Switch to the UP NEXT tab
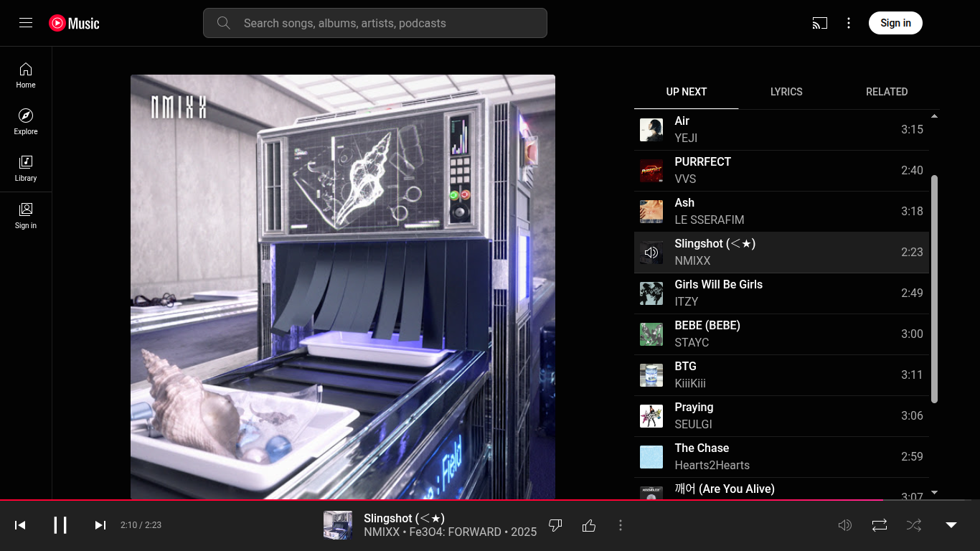The height and width of the screenshot is (551, 980). pos(687,92)
